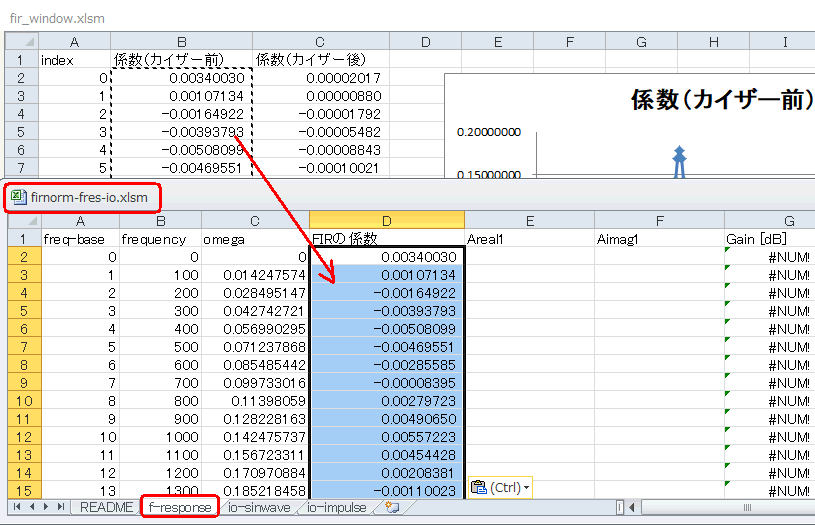815x525 pixels.
Task: Select row 7 header in fir_window
Action: tap(22, 168)
